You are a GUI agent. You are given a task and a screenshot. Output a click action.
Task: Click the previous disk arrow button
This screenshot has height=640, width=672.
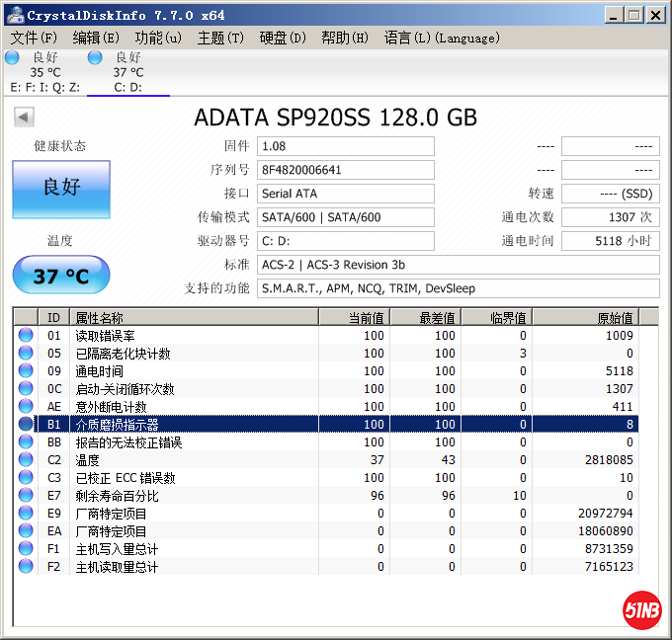(x=23, y=119)
